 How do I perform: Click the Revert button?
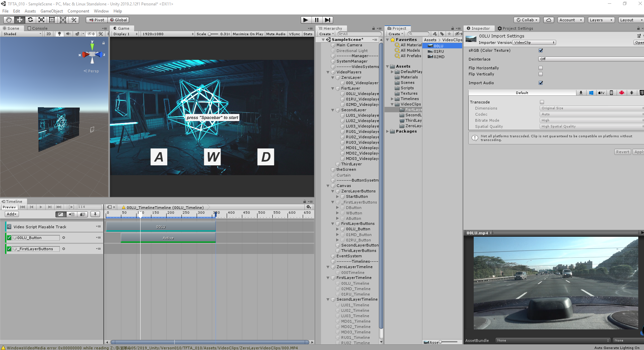(622, 152)
